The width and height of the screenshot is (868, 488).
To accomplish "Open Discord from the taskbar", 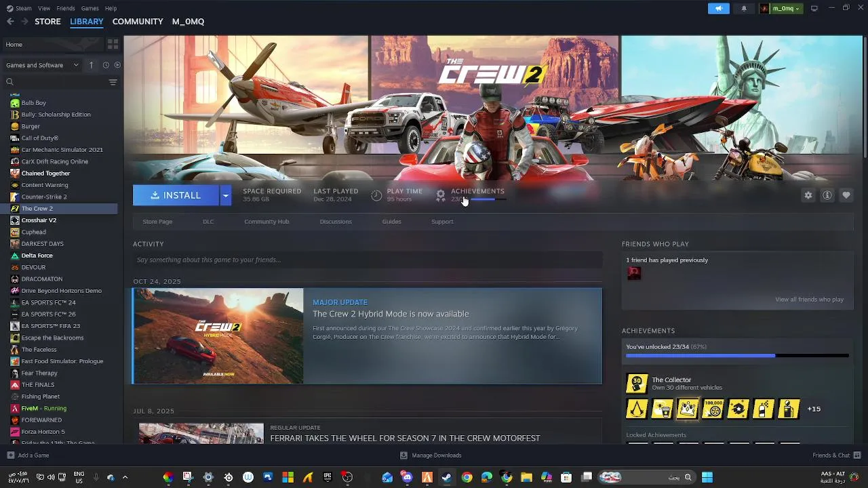I will [407, 477].
